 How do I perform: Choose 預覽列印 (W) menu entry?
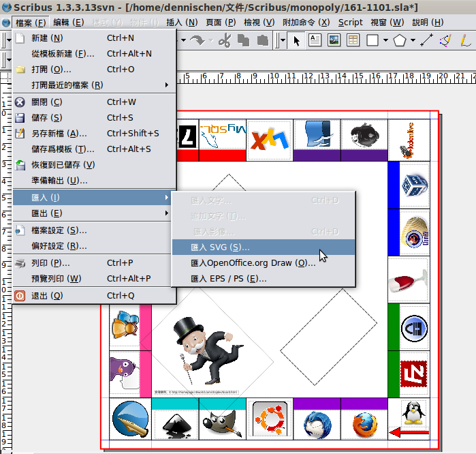click(92, 279)
